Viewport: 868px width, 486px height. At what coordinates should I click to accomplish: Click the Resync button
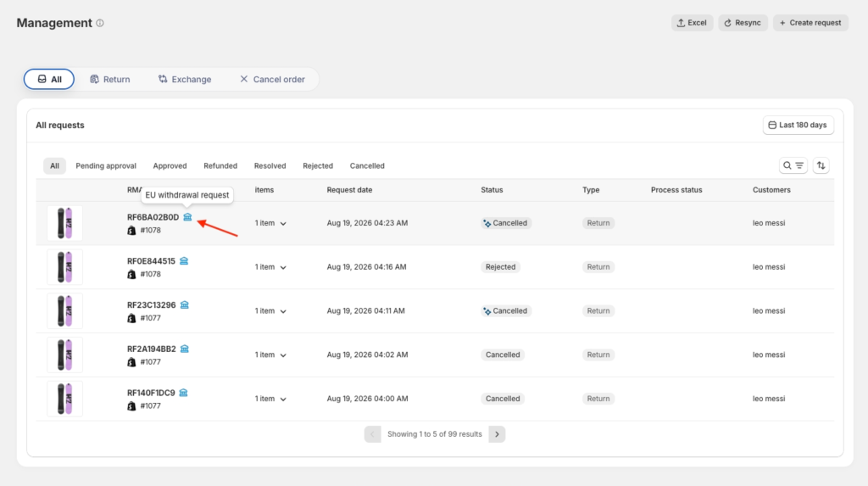tap(743, 23)
